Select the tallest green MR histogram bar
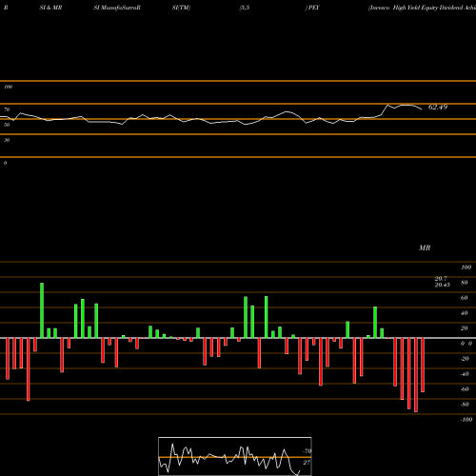 tap(42, 310)
